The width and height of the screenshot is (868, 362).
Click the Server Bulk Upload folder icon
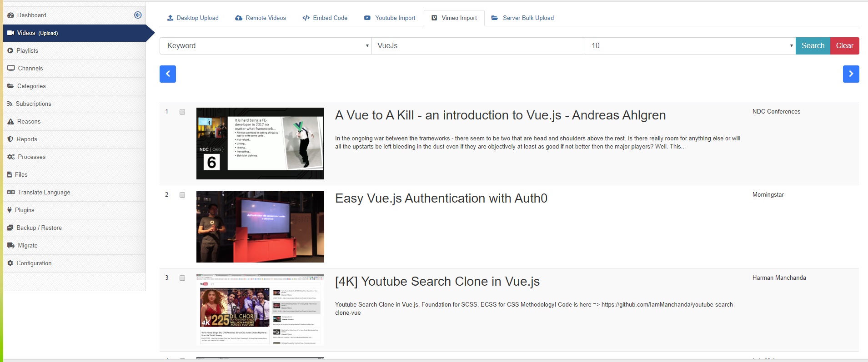point(495,18)
